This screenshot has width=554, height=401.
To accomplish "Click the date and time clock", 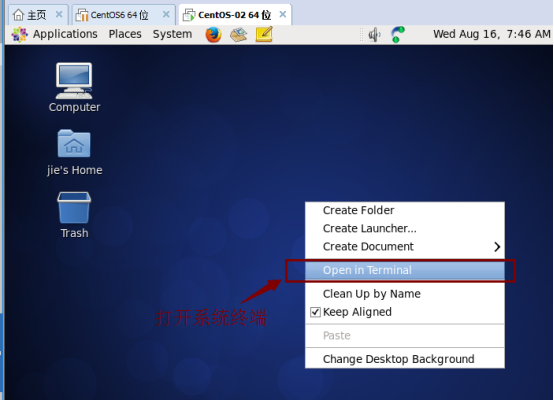I will click(491, 34).
